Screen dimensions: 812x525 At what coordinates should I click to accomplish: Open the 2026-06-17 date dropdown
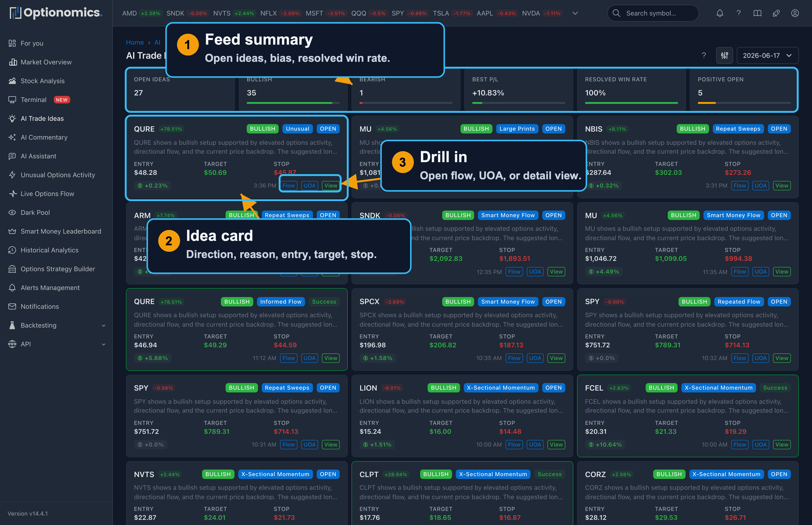[767, 55]
